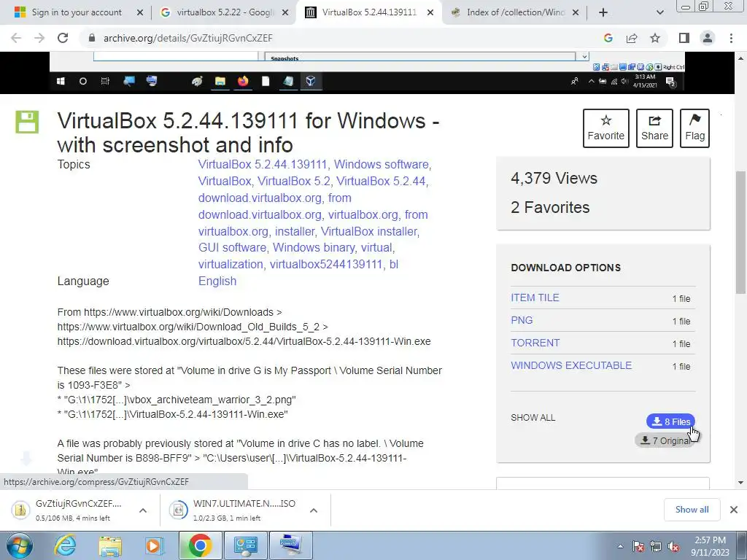Screen dimensions: 747x560
Task: Click the scrollbar down arrow
Action: (741, 483)
